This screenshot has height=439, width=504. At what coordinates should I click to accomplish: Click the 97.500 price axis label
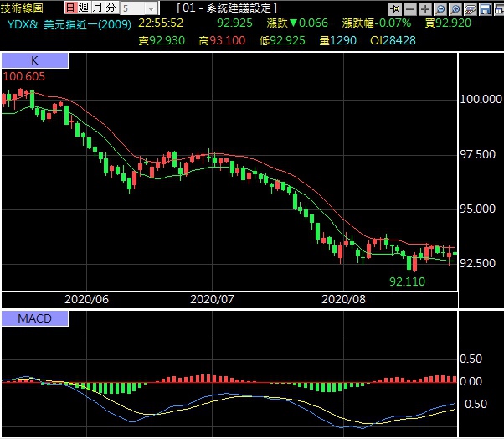478,154
